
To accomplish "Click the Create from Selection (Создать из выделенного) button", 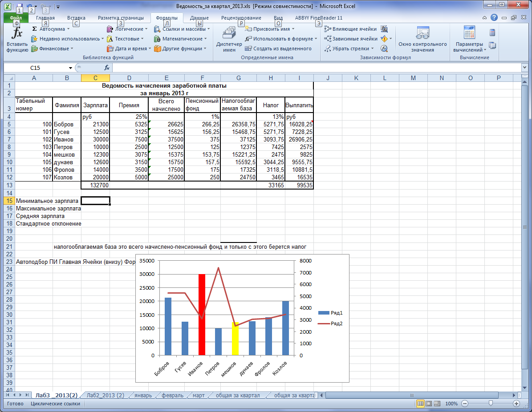I will point(278,48).
